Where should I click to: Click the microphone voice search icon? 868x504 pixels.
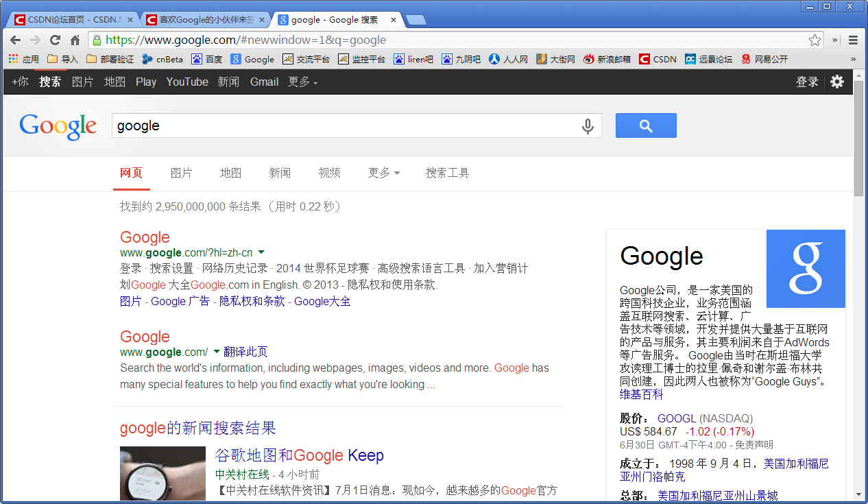click(x=587, y=126)
